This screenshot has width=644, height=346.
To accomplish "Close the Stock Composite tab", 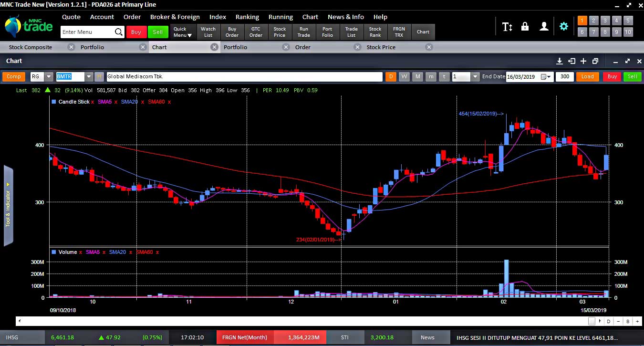I will coord(71,47).
